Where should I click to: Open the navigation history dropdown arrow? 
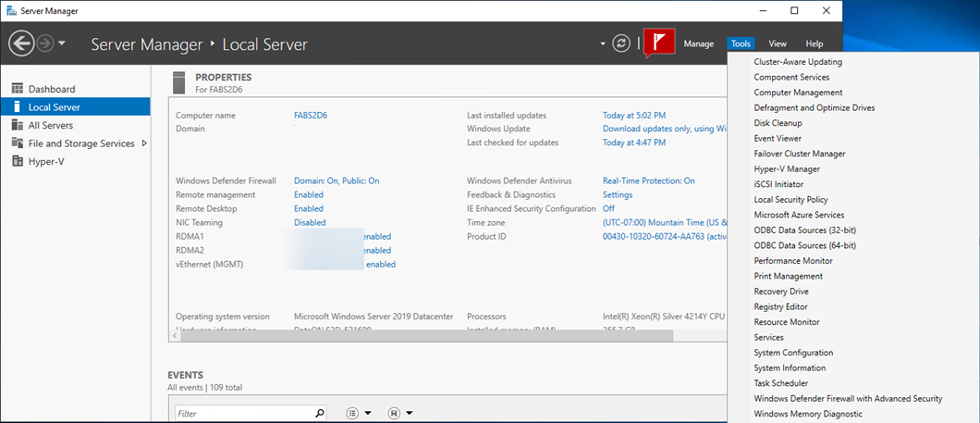[61, 44]
